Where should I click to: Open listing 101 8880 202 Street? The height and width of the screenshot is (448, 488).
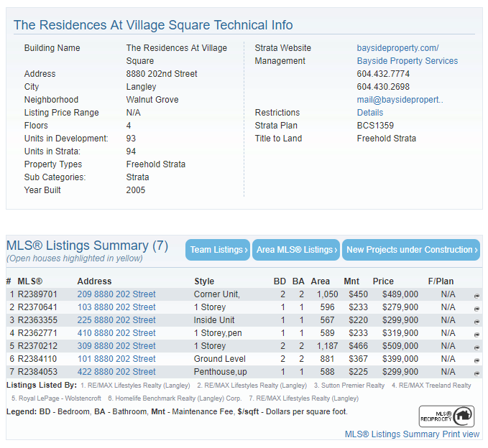click(x=116, y=359)
